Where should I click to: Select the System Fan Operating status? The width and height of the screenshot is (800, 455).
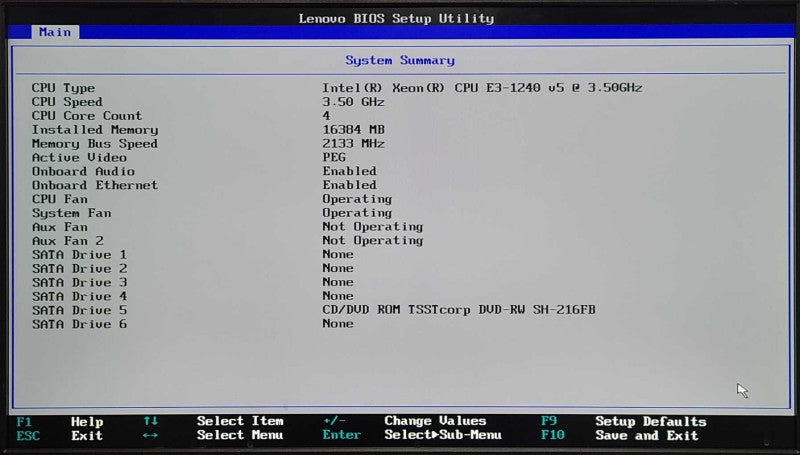[357, 213]
